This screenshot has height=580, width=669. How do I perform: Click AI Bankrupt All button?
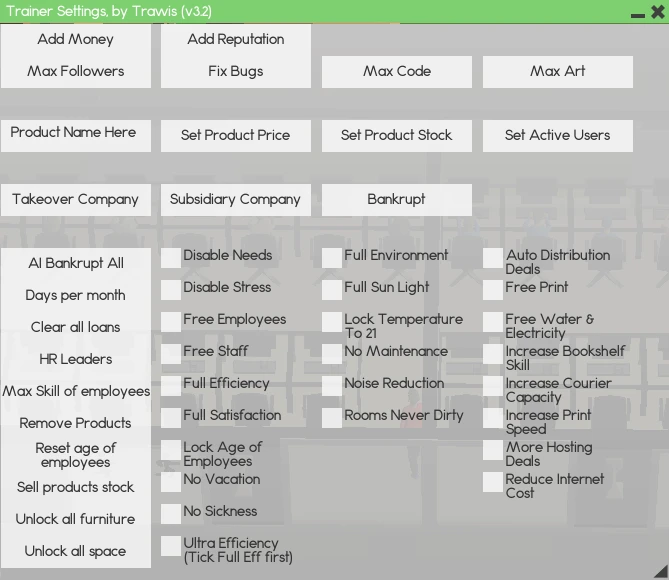pos(76,263)
